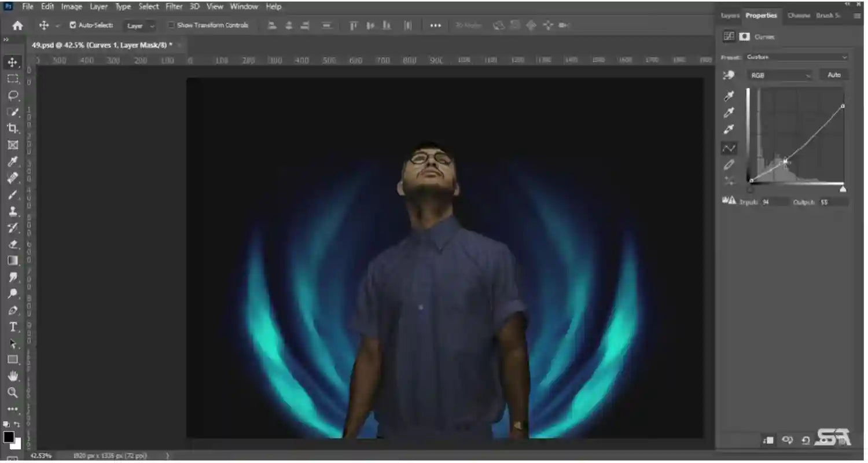The image size is (868, 463).
Task: Select the edit points curve mode icon
Action: (x=729, y=148)
